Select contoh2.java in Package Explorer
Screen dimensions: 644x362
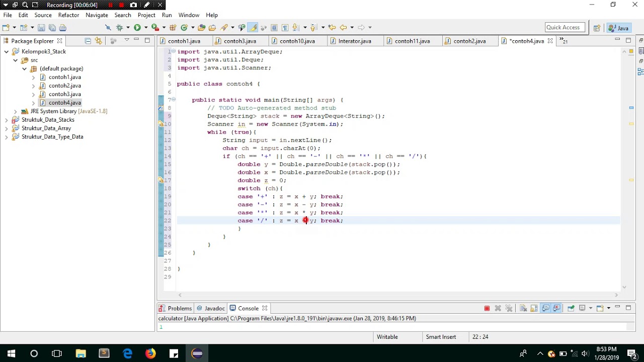[64, 85]
